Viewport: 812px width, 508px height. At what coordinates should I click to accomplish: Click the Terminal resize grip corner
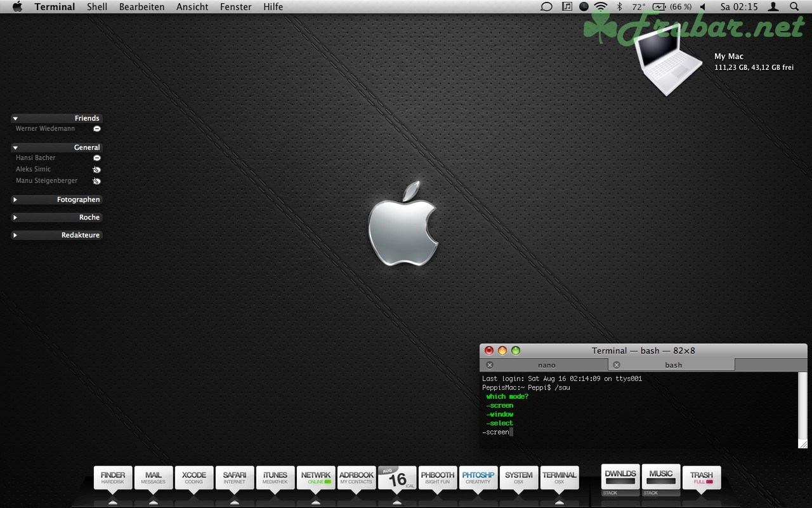coord(803,444)
